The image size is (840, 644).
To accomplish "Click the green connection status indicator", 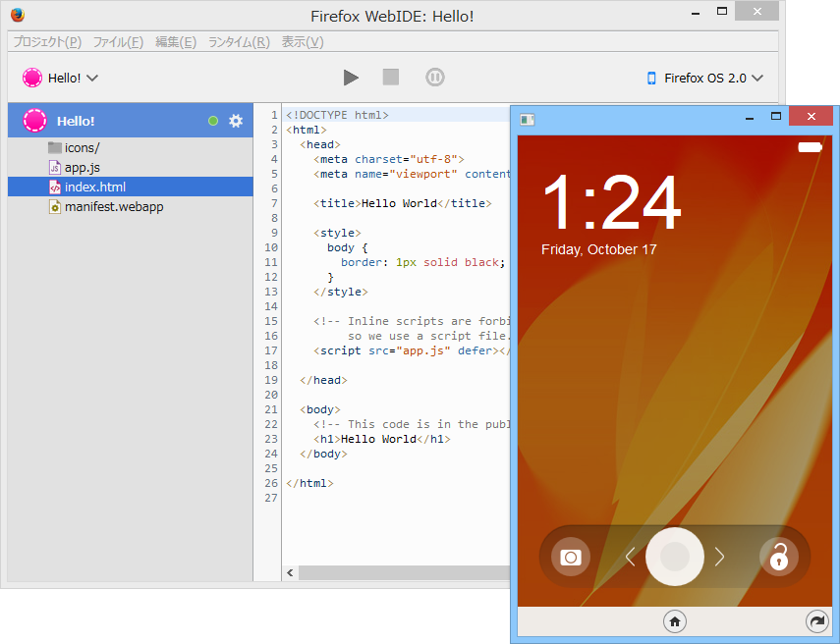I will pyautogui.click(x=212, y=120).
